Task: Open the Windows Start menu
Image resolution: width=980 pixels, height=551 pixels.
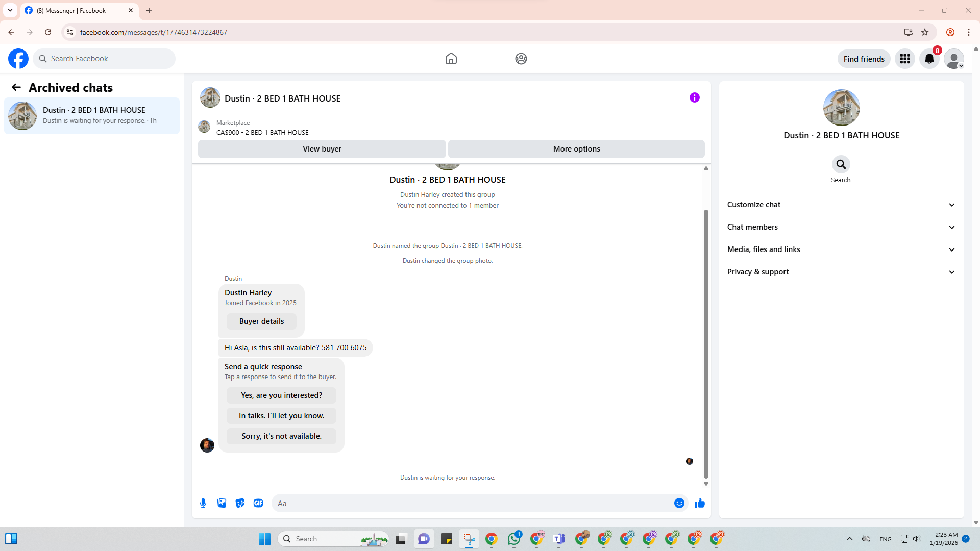Action: 264,539
